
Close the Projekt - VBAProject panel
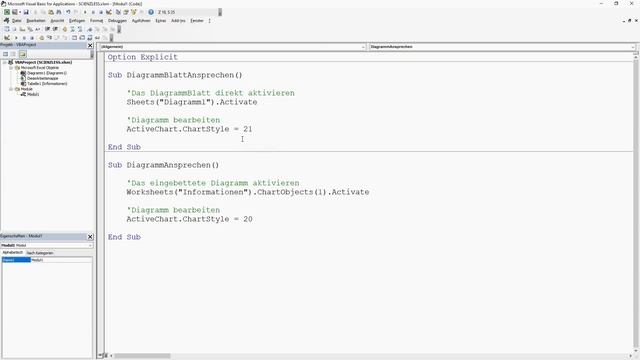click(x=90, y=45)
